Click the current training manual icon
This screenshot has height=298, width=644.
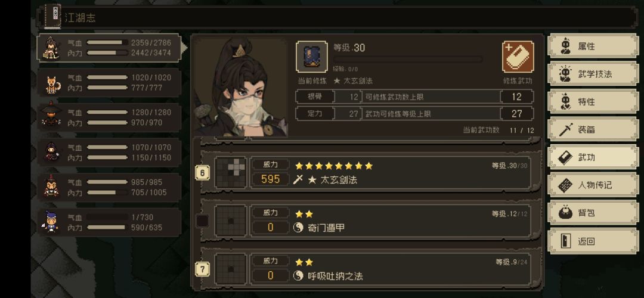point(312,57)
